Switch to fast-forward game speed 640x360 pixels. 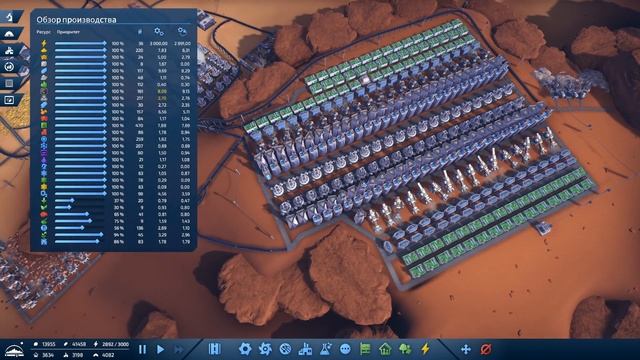(179, 349)
